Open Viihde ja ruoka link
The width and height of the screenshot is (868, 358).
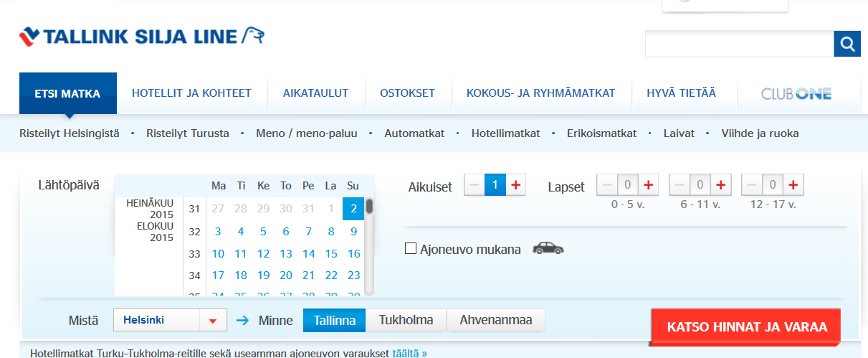click(760, 133)
